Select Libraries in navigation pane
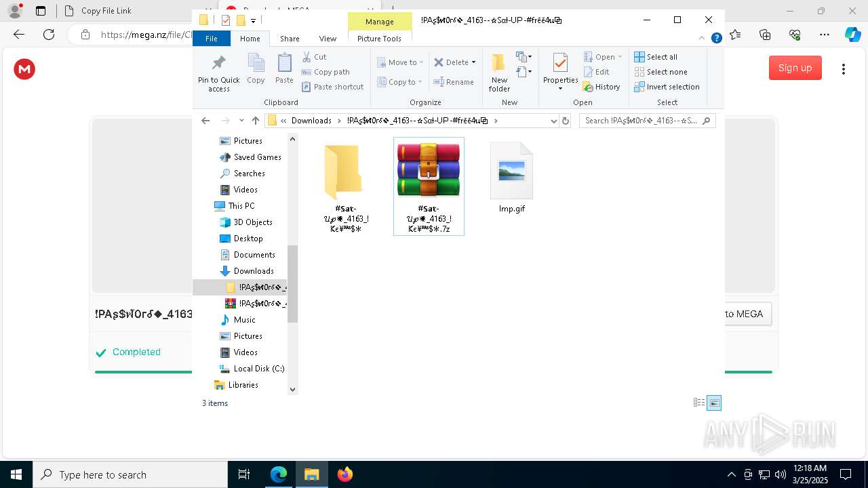 (243, 385)
